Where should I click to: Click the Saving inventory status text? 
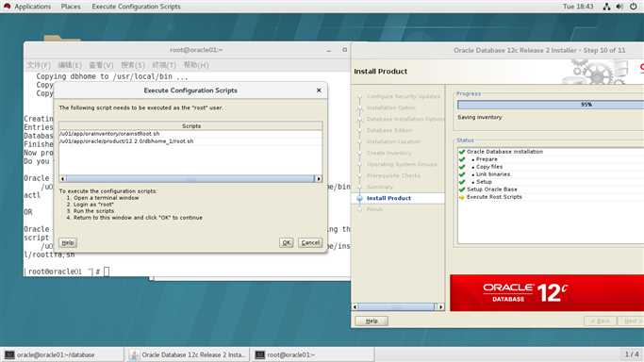click(x=480, y=118)
